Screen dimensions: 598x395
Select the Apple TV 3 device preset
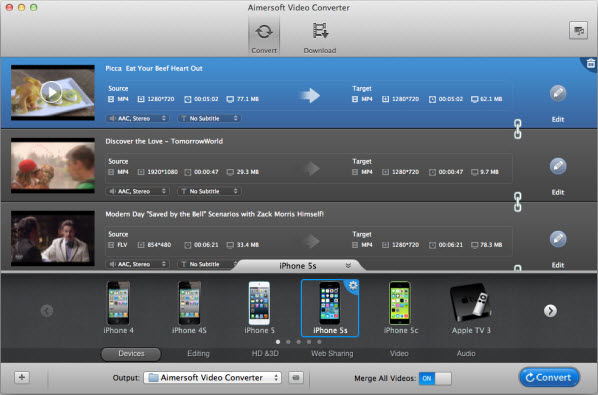[x=471, y=308]
